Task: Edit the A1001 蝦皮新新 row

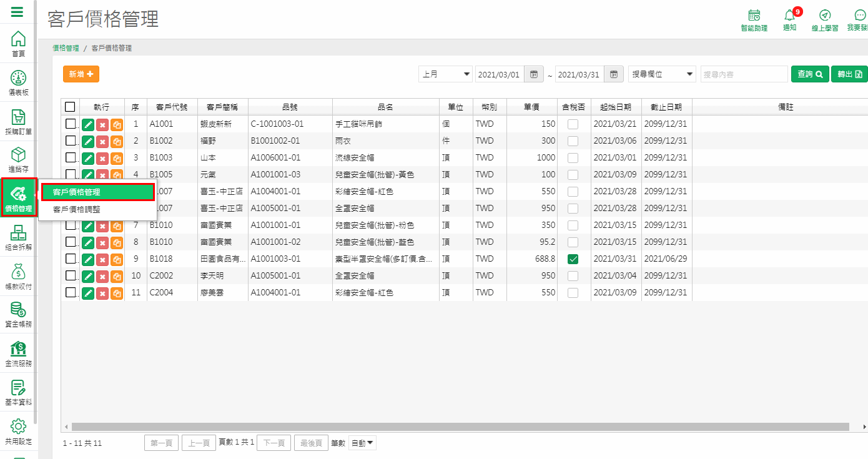Action: pos(88,124)
